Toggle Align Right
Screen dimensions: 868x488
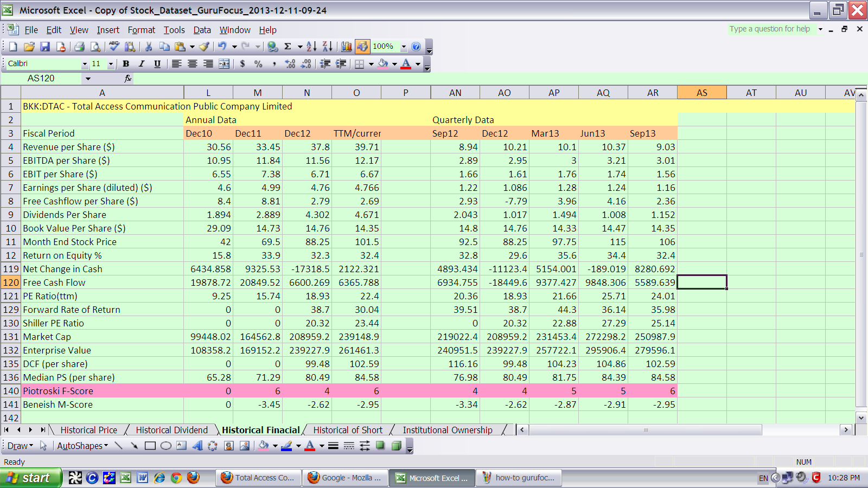(x=208, y=64)
